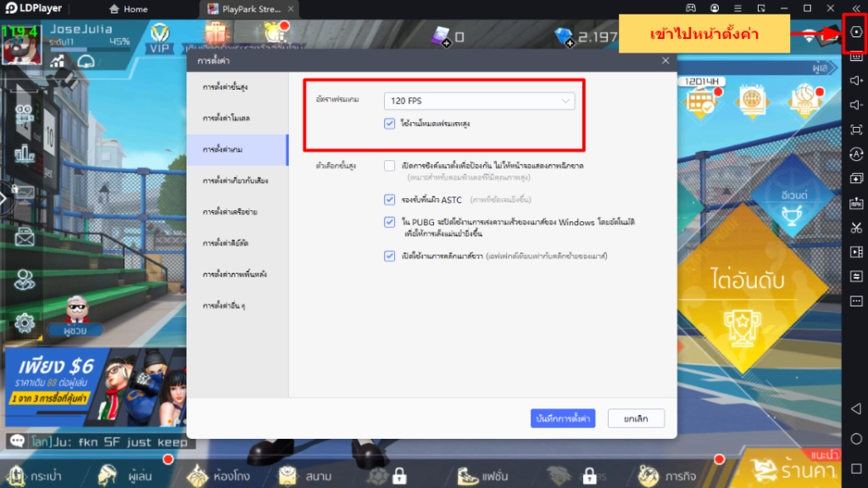This screenshot has height=488, width=868.
Task: Click the volume up speaker icon
Action: pos(856,80)
